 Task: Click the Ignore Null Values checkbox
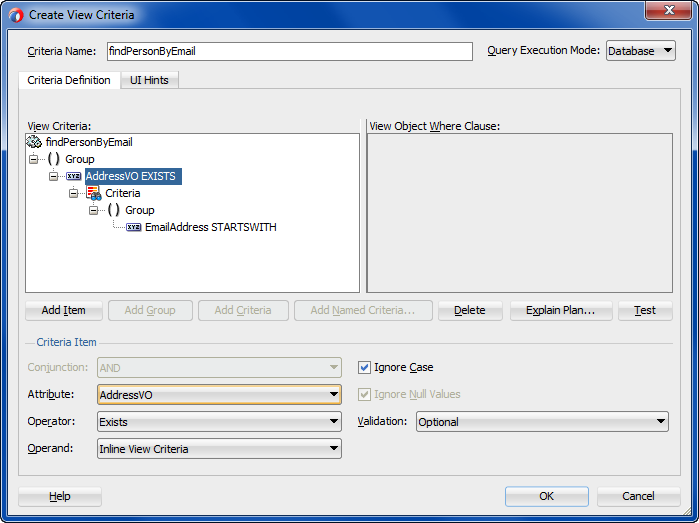coord(364,394)
